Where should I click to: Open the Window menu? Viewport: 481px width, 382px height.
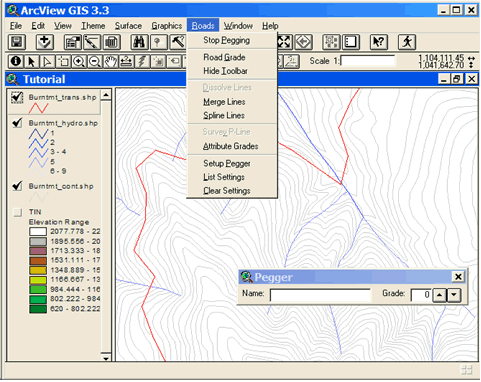pos(238,26)
